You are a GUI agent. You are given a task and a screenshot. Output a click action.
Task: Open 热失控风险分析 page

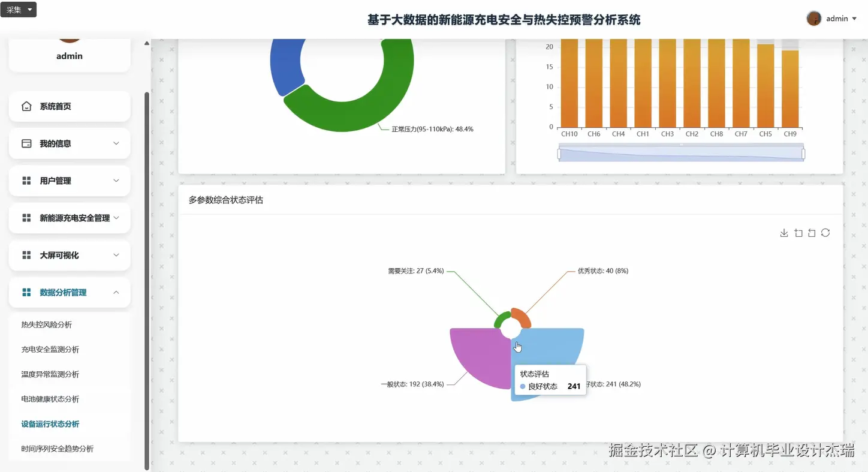[47, 324]
